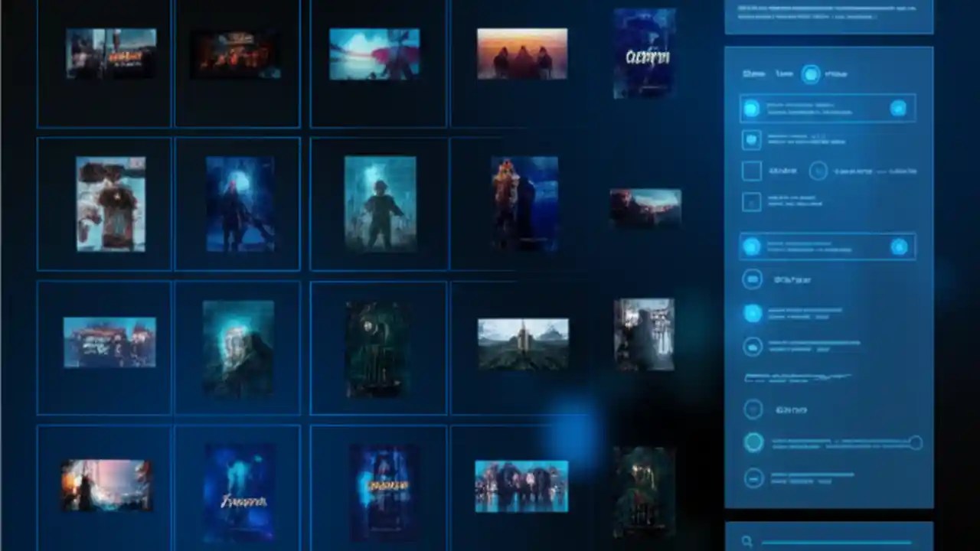
Task: Click the slider handle at the right of the progress bar
Action: click(916, 442)
